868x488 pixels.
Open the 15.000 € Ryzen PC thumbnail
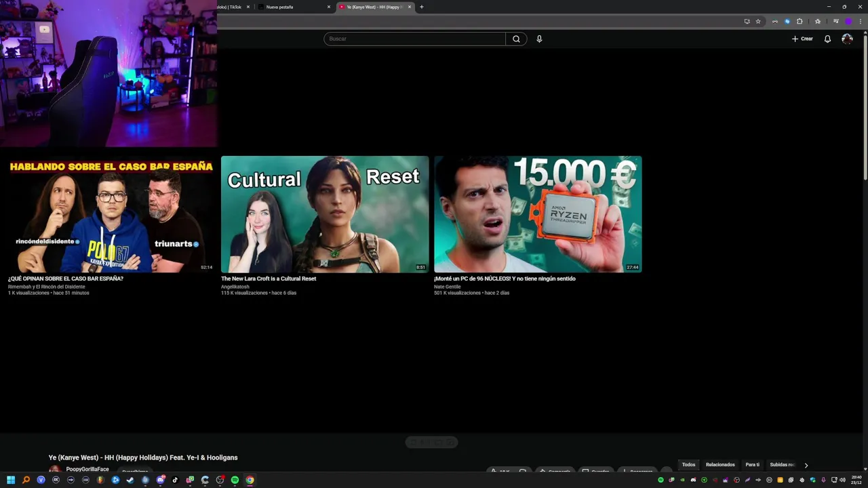click(538, 214)
